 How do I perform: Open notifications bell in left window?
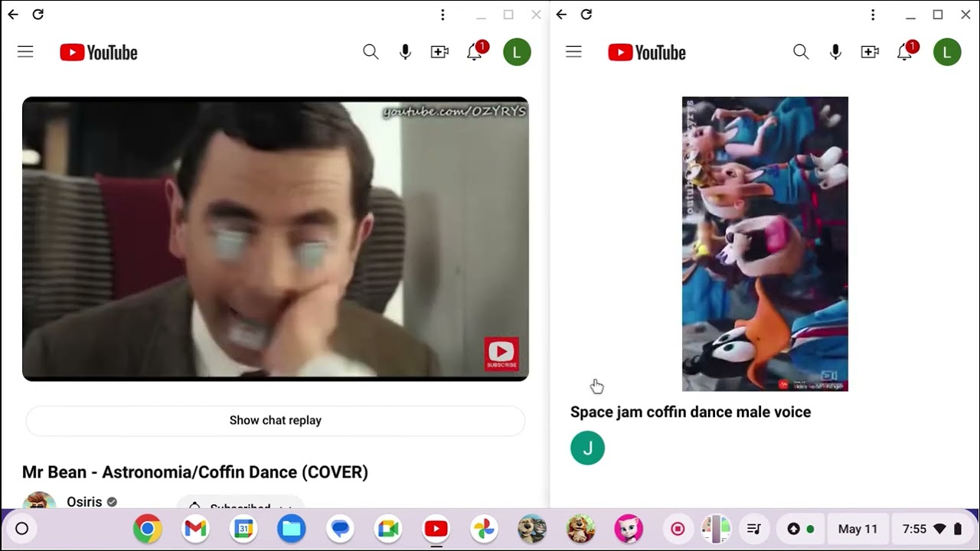(x=475, y=51)
